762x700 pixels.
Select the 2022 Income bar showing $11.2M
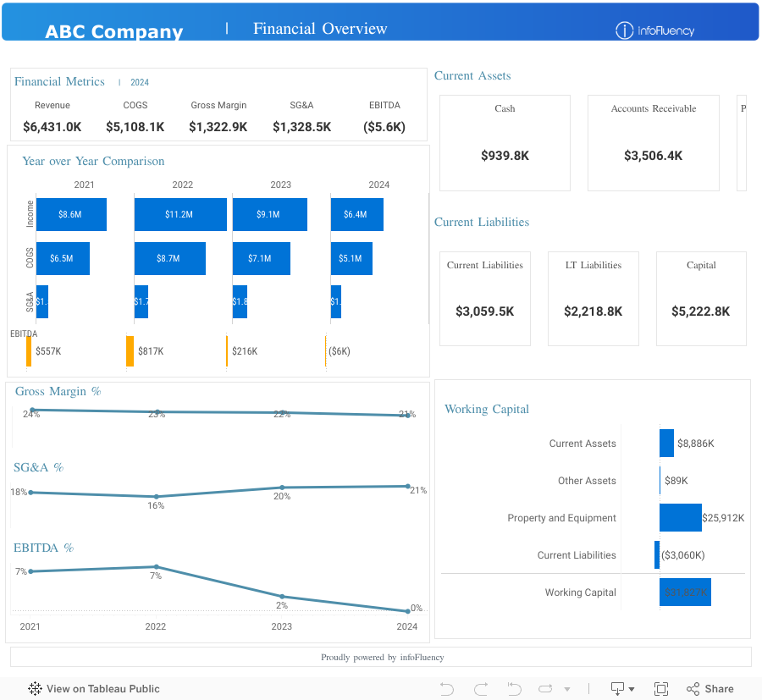pos(180,215)
